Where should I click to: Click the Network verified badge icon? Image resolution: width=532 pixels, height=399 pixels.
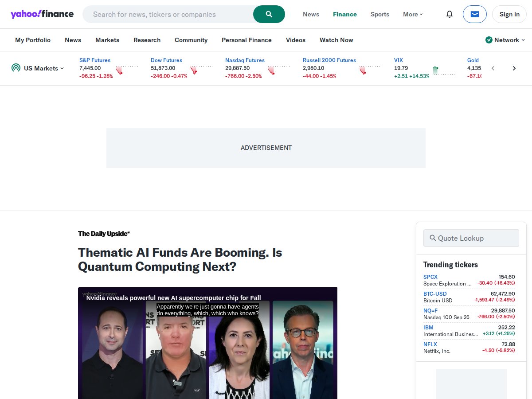pyautogui.click(x=489, y=40)
